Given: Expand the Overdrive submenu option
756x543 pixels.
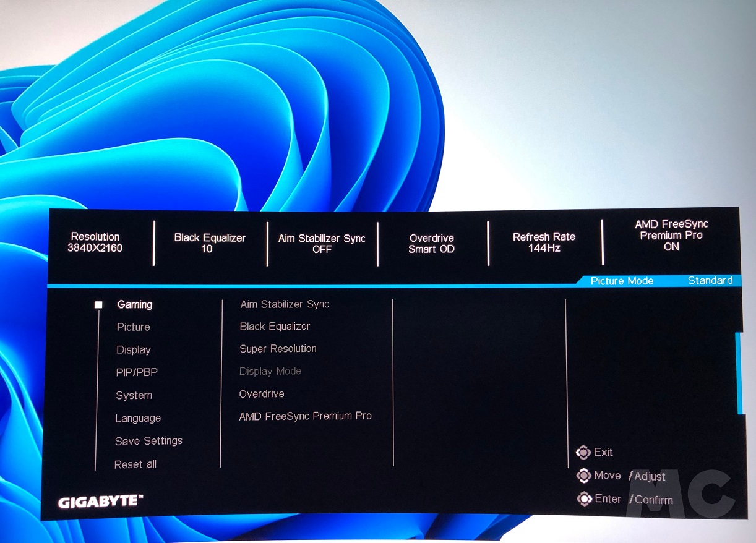Looking at the screenshot, I should click(x=262, y=394).
